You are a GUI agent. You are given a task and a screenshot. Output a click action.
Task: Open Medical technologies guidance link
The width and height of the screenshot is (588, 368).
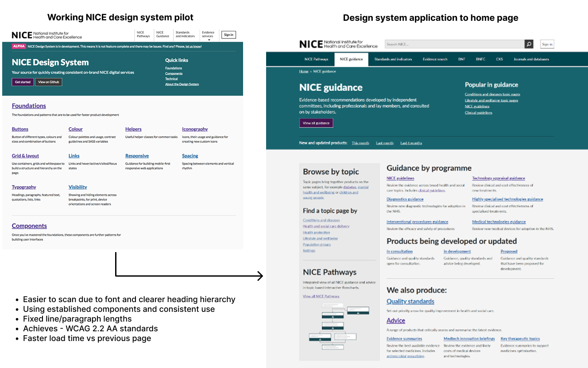[499, 222]
